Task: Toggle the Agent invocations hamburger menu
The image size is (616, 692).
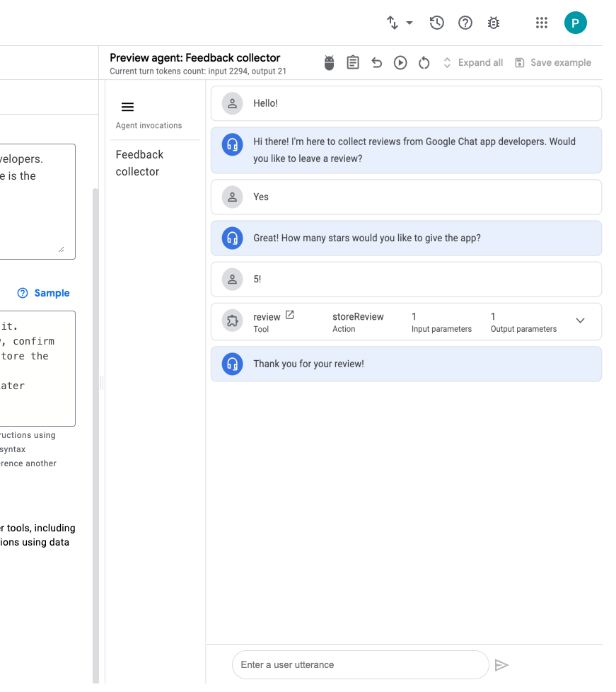Action: [128, 107]
